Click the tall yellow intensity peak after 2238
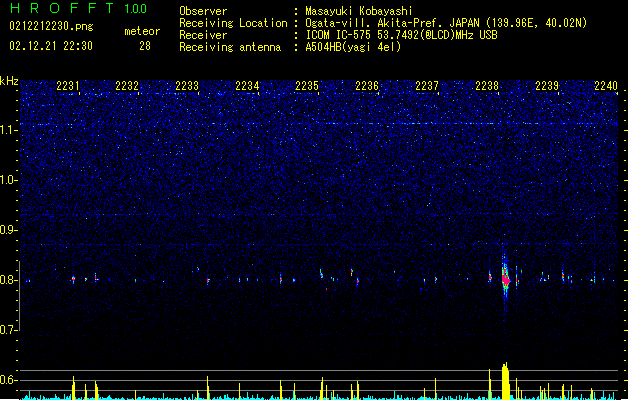Viewport: 629px width, 400px height. pyautogui.click(x=505, y=381)
